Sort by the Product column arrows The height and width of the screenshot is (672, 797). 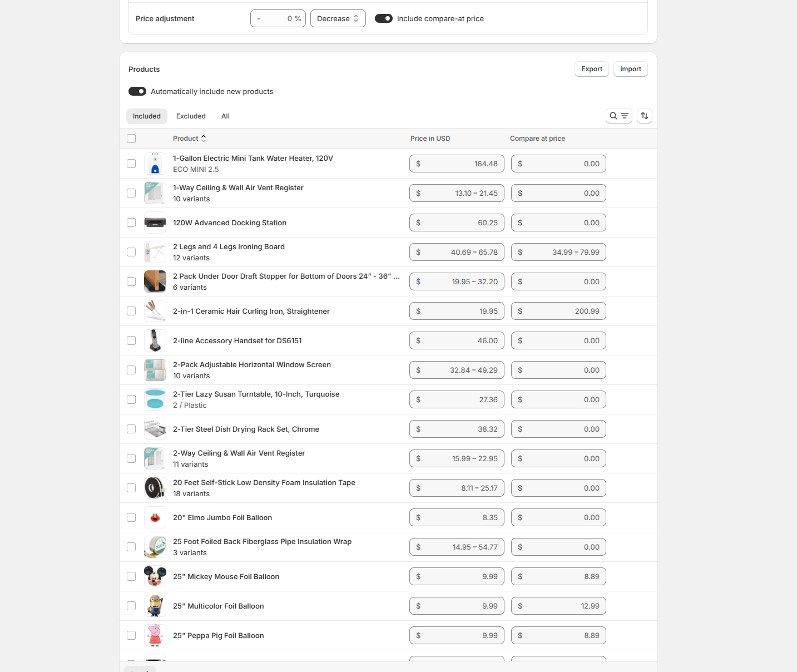click(x=204, y=139)
